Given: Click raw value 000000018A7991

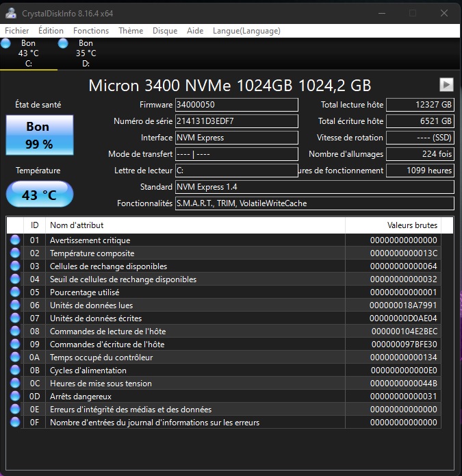Looking at the screenshot, I should point(403,305).
